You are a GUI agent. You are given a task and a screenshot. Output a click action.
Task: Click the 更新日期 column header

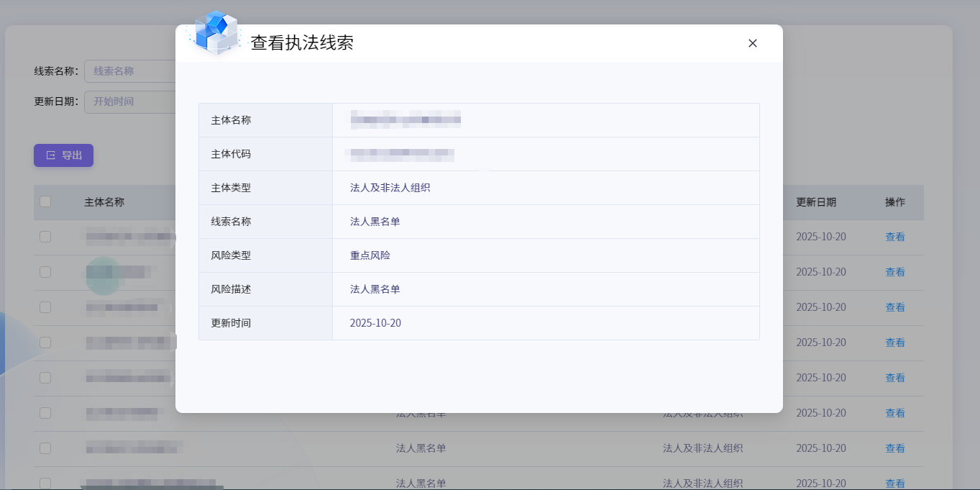coord(815,202)
